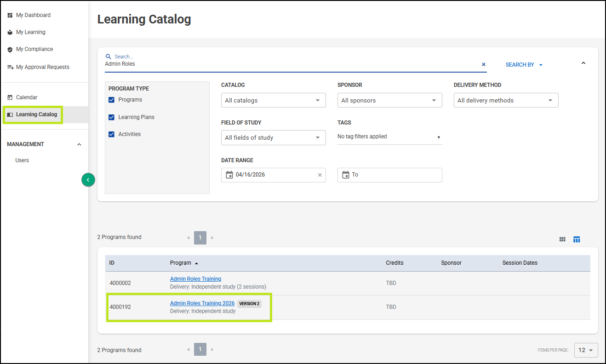The image size is (606, 364).
Task: Expand the All sponsors dropdown
Action: point(389,100)
